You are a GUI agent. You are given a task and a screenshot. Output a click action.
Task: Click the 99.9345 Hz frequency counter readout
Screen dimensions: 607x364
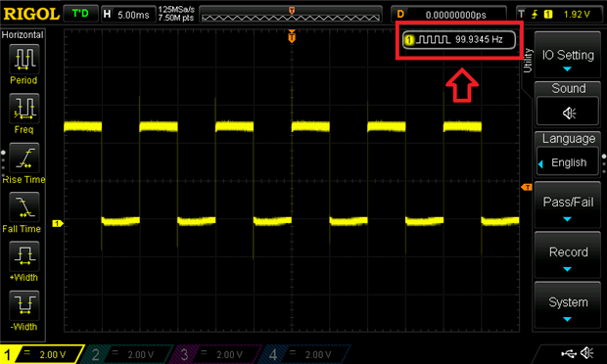(459, 39)
